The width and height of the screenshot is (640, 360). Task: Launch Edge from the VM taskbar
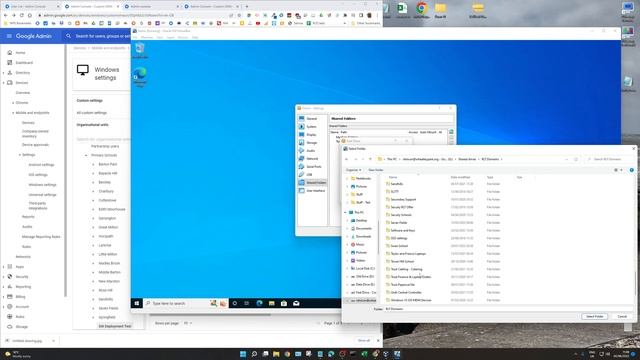pyautogui.click(x=259, y=303)
